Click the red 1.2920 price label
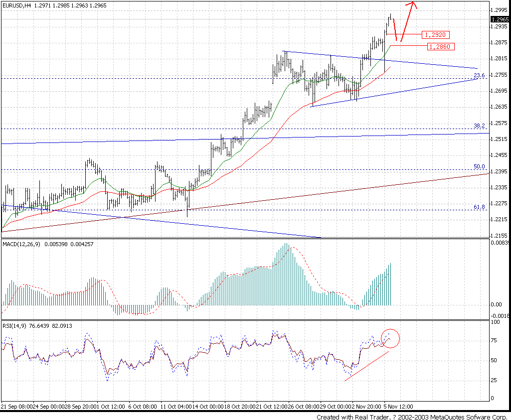Viewport: 511px width, 420px height. point(435,34)
